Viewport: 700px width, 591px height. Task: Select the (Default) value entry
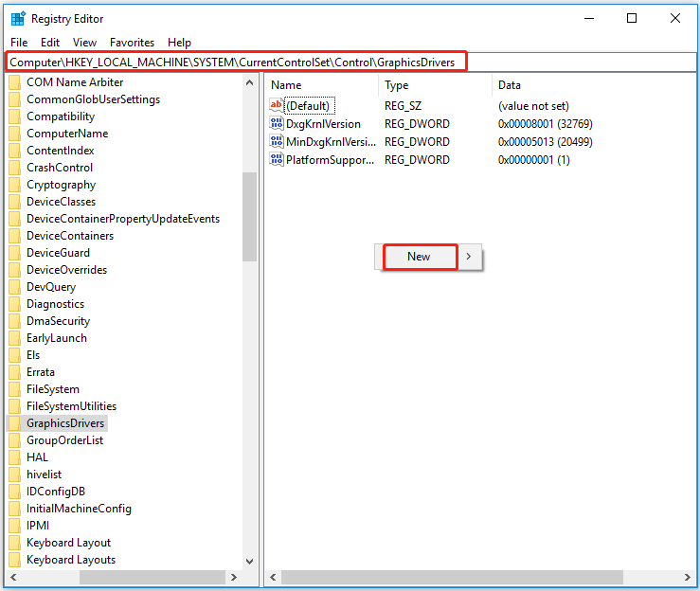309,106
